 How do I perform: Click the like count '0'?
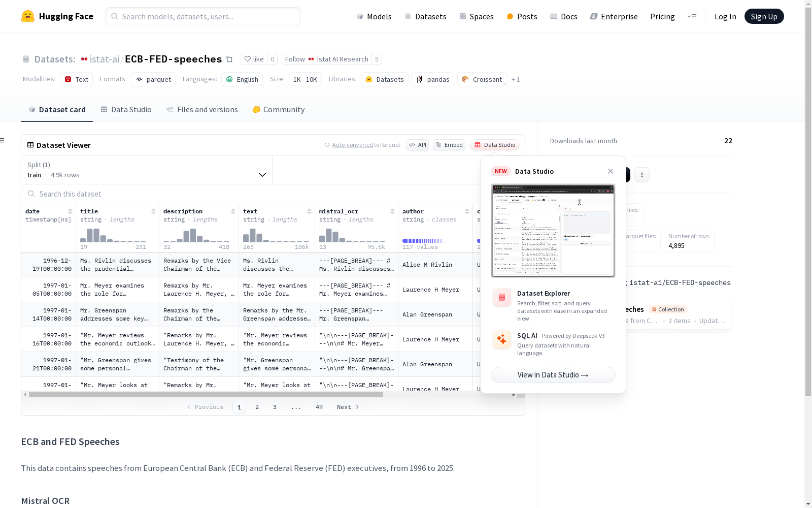tap(273, 59)
